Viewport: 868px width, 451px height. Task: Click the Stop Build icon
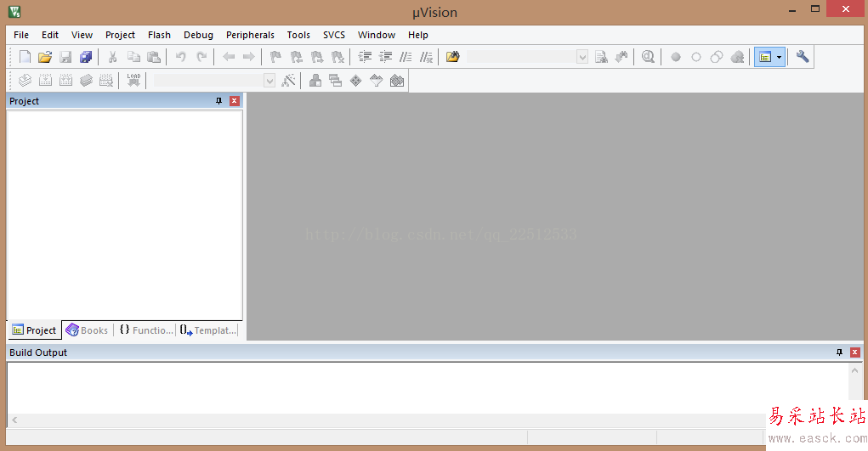pos(106,80)
